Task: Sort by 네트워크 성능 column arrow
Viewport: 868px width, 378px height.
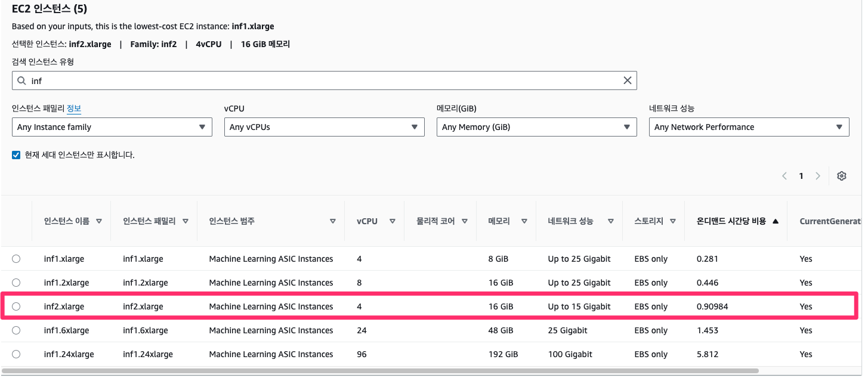Action: 611,221
